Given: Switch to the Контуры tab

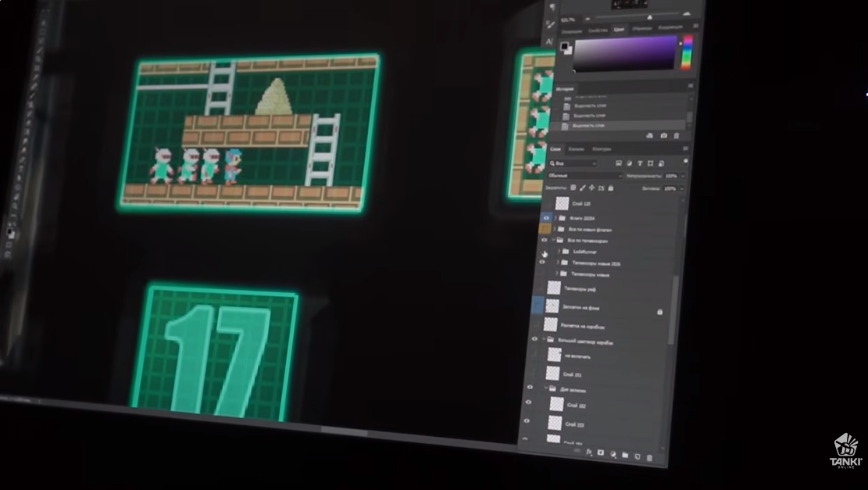Looking at the screenshot, I should click(x=602, y=149).
